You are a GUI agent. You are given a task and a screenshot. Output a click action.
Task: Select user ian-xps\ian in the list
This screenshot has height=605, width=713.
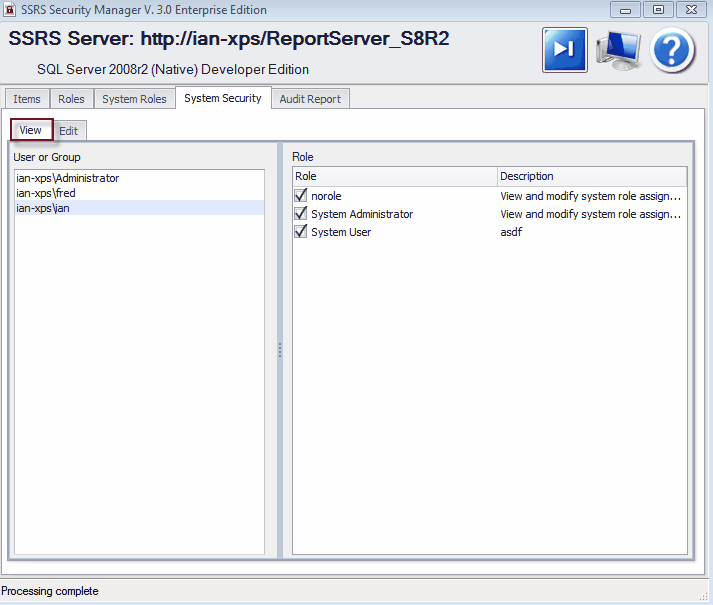click(x=139, y=208)
